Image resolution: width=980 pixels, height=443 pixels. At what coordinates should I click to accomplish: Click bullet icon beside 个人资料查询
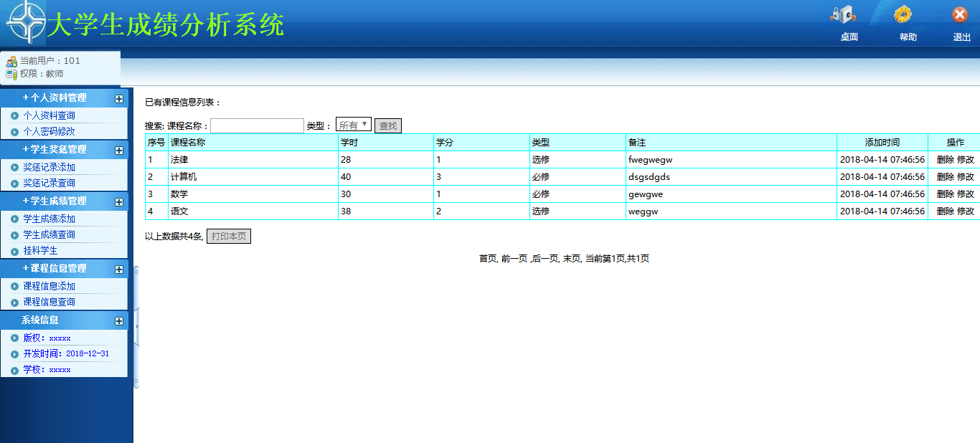pos(14,115)
